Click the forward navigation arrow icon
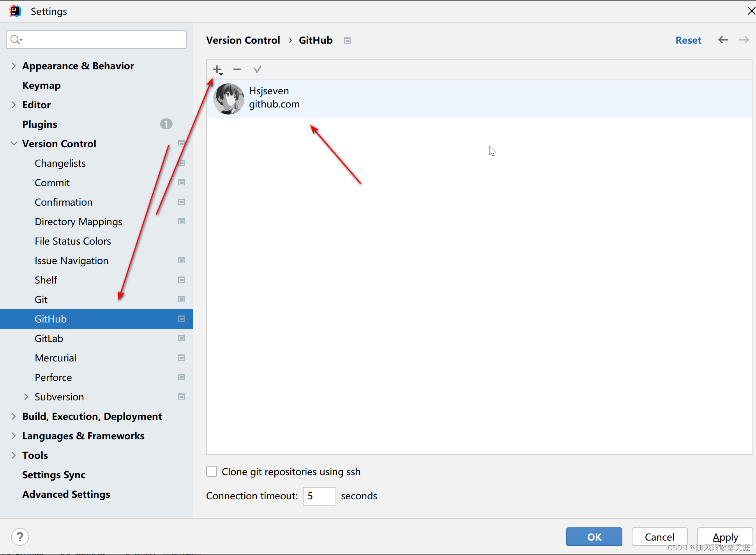Screen dimensions: 756x555 click(744, 40)
